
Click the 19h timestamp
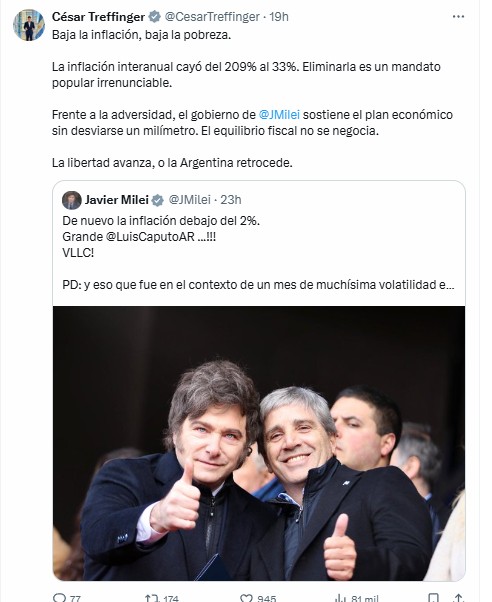point(279,17)
